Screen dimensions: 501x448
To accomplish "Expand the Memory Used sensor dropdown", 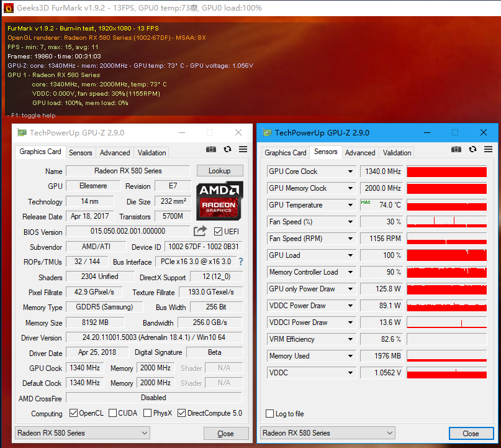I will click(x=350, y=356).
